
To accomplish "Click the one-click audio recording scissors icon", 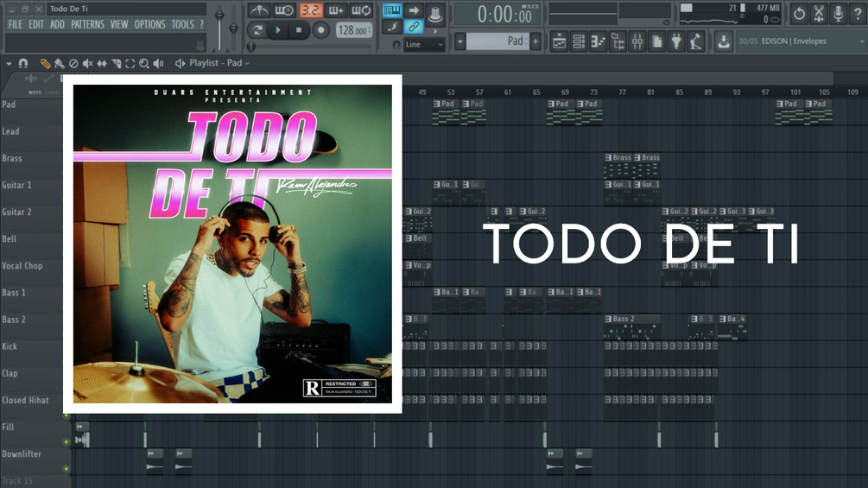I will (x=819, y=14).
